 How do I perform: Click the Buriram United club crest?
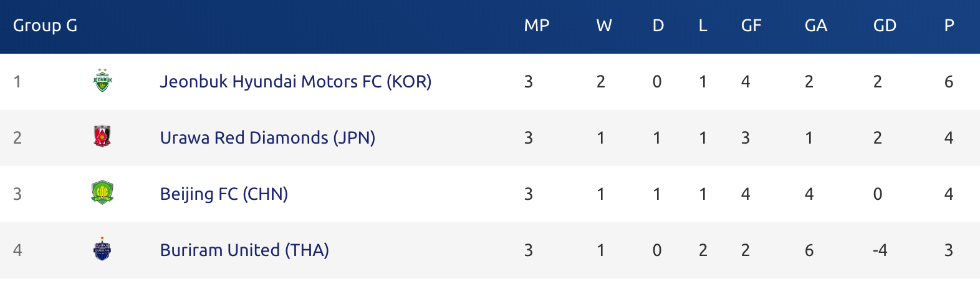[102, 249]
